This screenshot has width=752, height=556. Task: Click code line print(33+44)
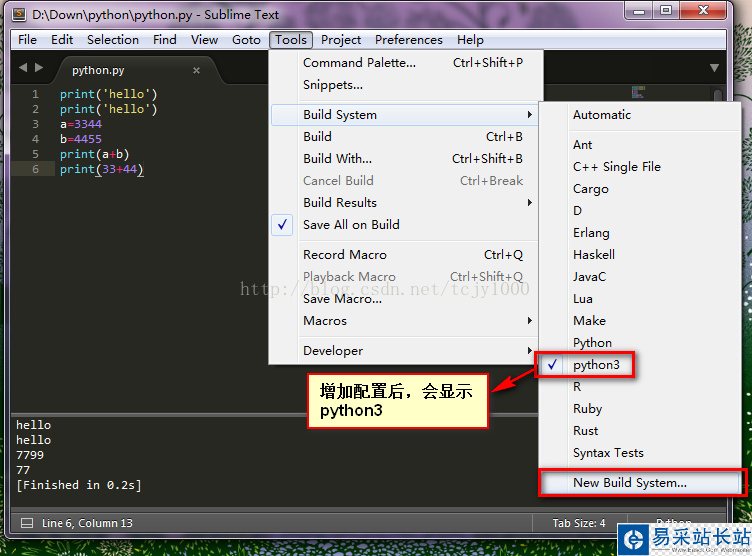(101, 169)
